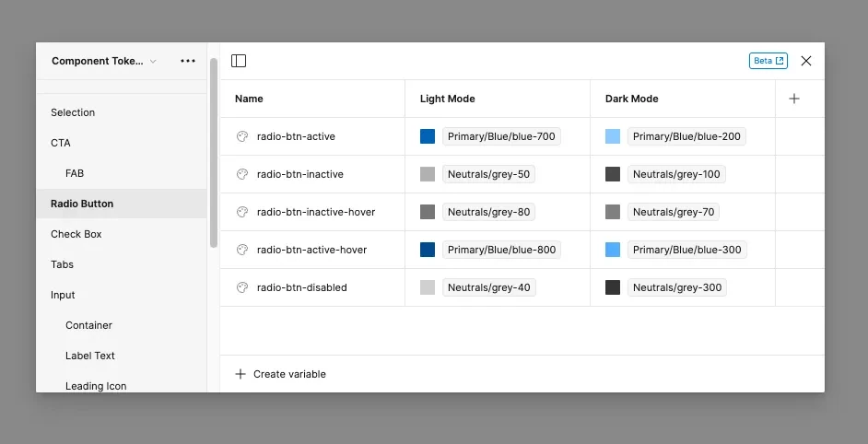Select the Radio Button group

click(122, 204)
